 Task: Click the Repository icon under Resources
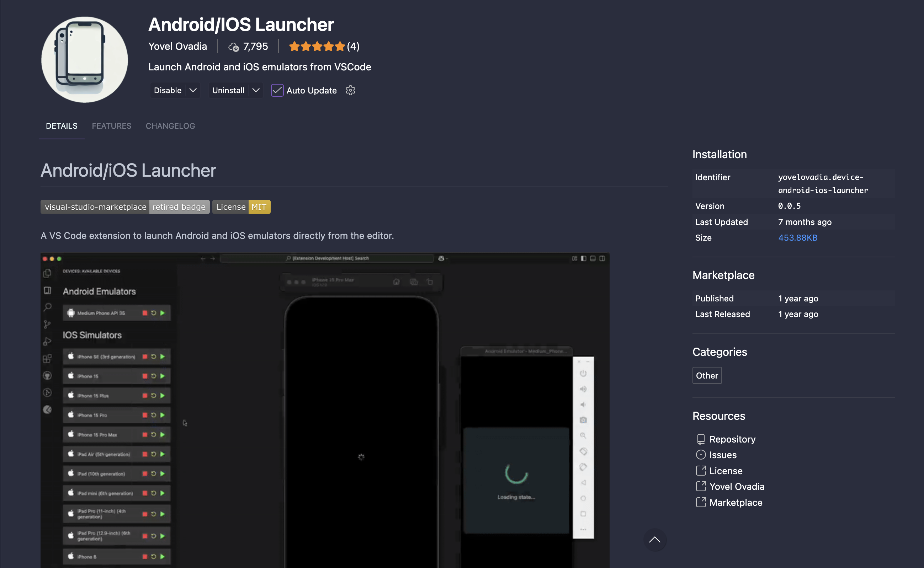[x=701, y=439]
